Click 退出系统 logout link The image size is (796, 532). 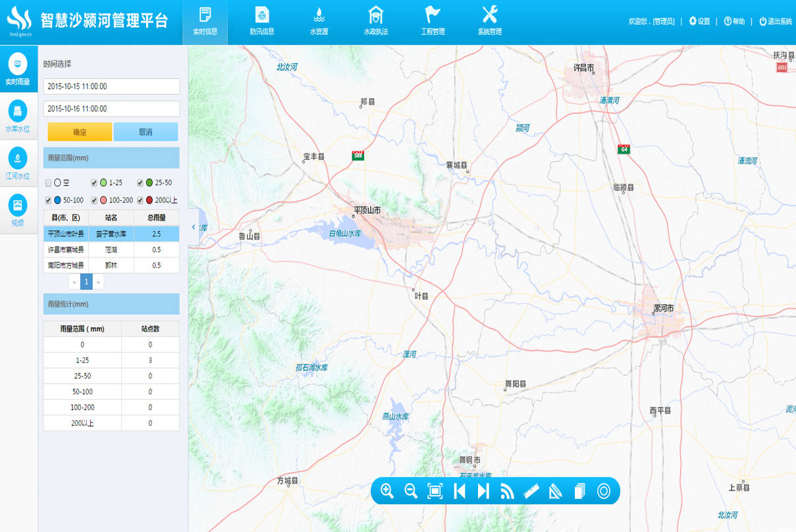(776, 22)
